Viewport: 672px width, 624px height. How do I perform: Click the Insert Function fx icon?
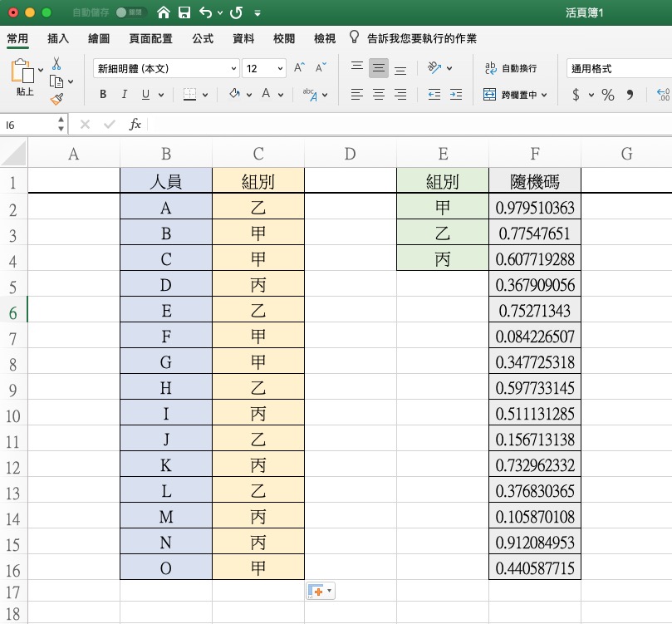(x=135, y=125)
